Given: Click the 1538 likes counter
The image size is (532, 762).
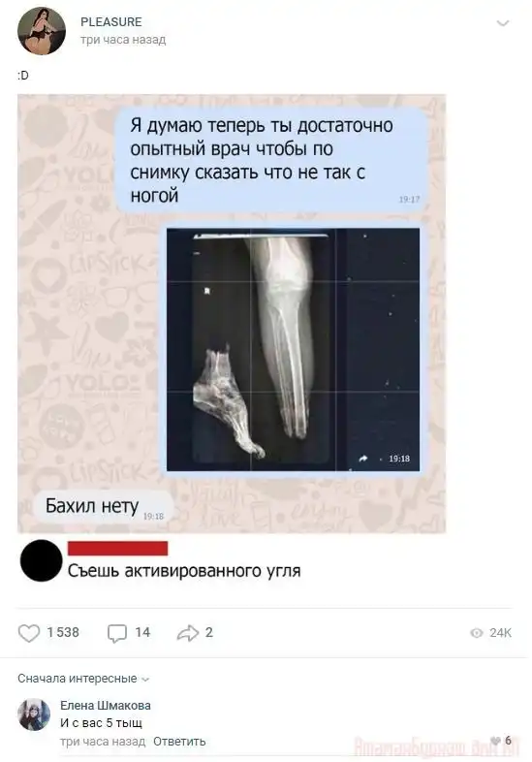Looking at the screenshot, I should [63, 632].
